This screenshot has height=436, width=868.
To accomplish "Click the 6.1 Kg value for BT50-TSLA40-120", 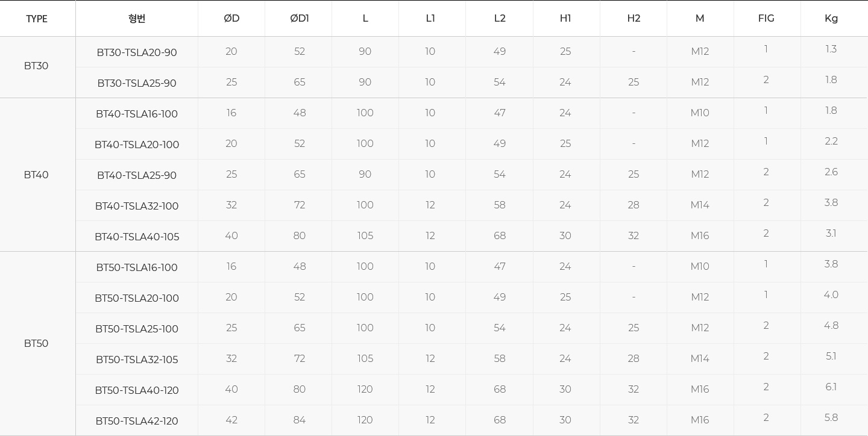I will click(831, 387).
